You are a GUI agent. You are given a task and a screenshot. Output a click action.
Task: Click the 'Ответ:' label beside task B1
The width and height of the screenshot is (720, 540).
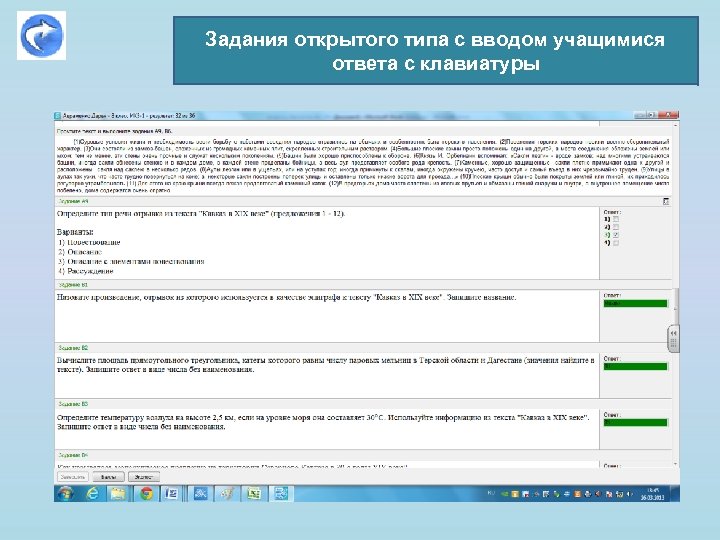[x=612, y=295]
